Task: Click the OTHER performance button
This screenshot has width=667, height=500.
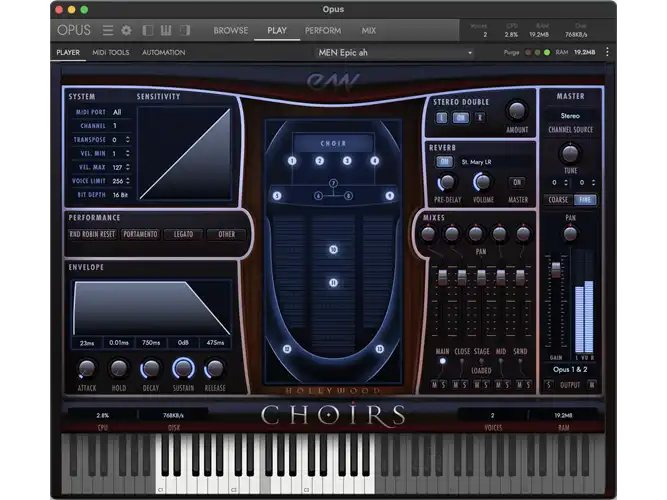Action: point(226,234)
